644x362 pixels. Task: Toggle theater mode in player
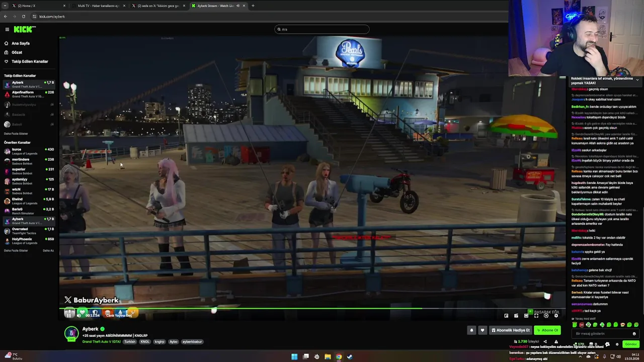[526, 316]
